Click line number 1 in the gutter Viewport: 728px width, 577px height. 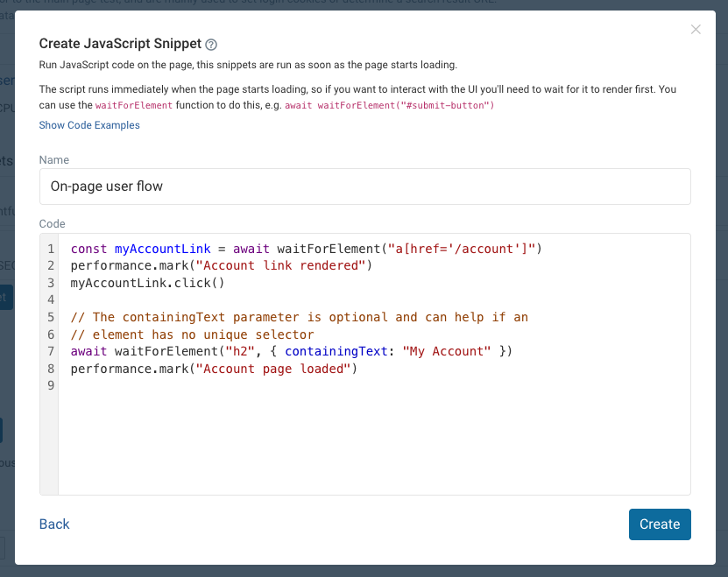(x=50, y=249)
